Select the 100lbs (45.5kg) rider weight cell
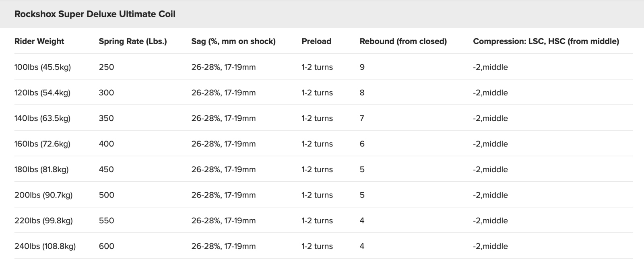Image resolution: width=644 pixels, height=274 pixels. tap(42, 67)
